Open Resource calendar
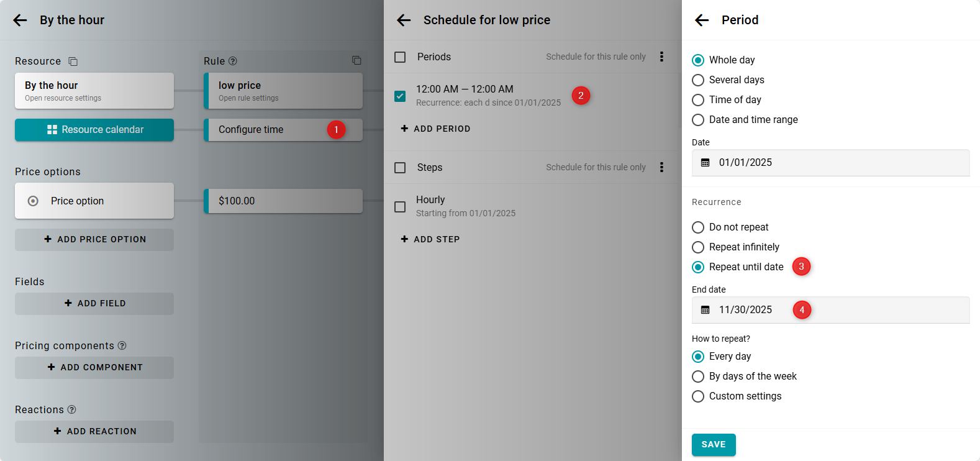 (94, 130)
